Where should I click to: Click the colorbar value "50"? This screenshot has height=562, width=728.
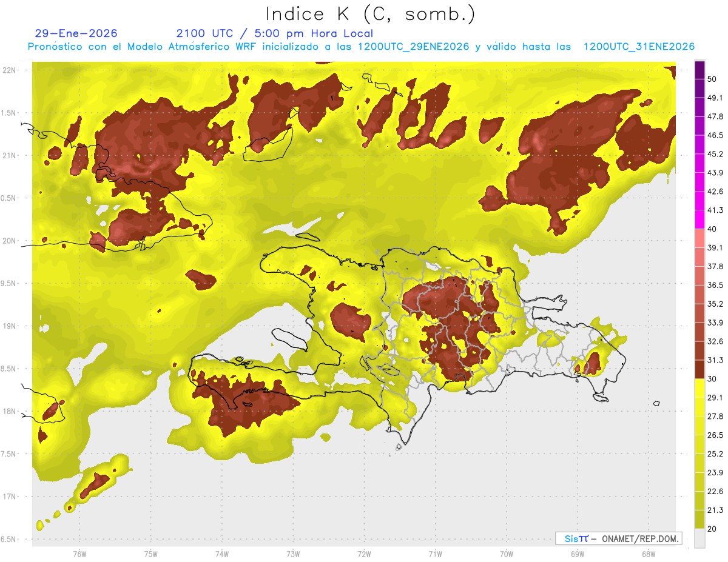click(712, 79)
